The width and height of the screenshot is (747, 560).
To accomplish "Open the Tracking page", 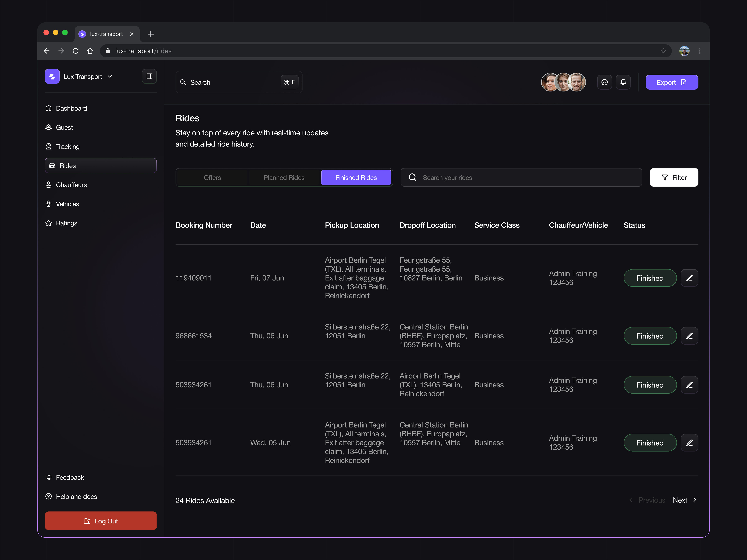I will point(68,147).
